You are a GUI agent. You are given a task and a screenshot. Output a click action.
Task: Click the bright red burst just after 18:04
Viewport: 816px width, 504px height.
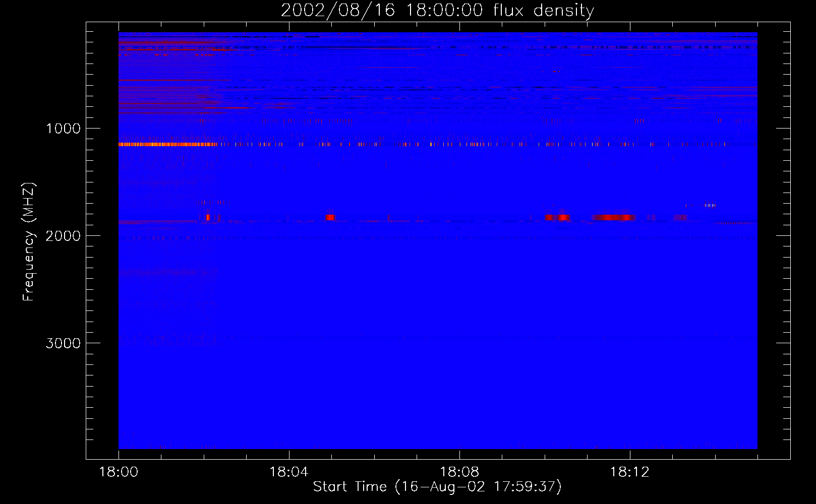pos(330,217)
